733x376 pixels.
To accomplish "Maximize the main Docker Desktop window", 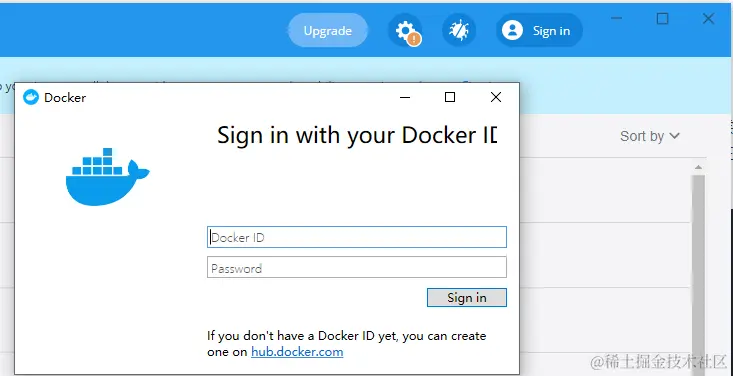I will [x=662, y=19].
